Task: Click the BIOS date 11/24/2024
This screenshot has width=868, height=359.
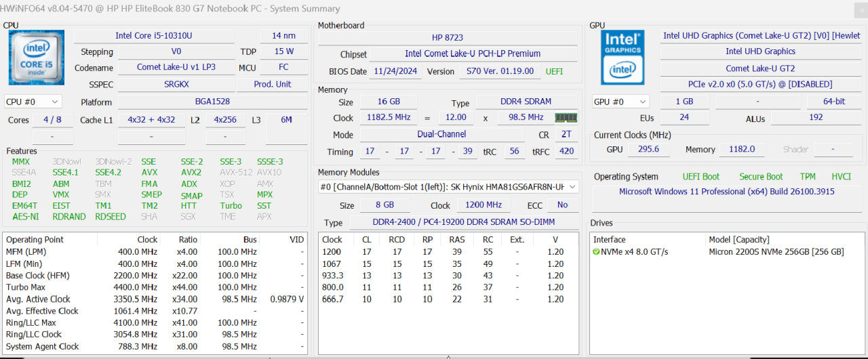Action: 397,71
